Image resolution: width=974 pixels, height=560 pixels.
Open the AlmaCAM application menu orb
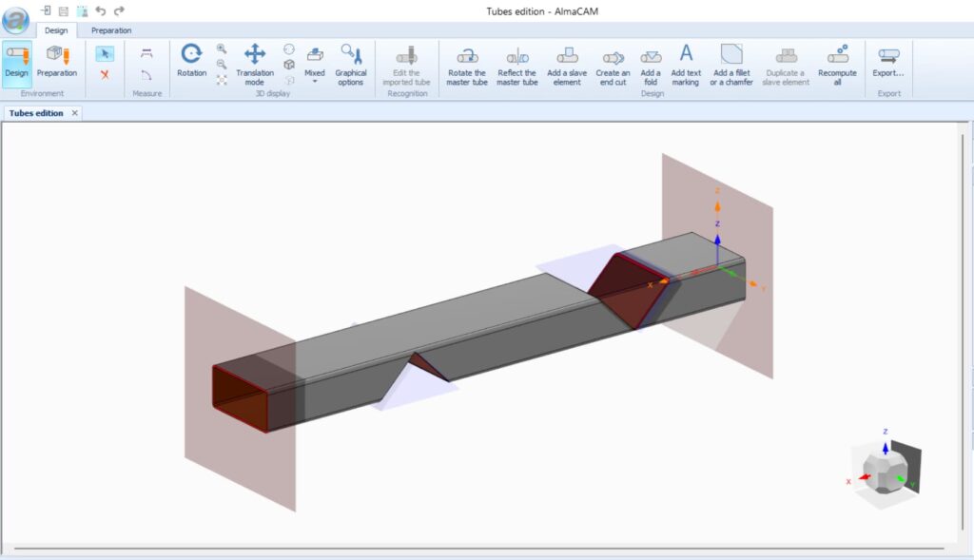[x=15, y=18]
